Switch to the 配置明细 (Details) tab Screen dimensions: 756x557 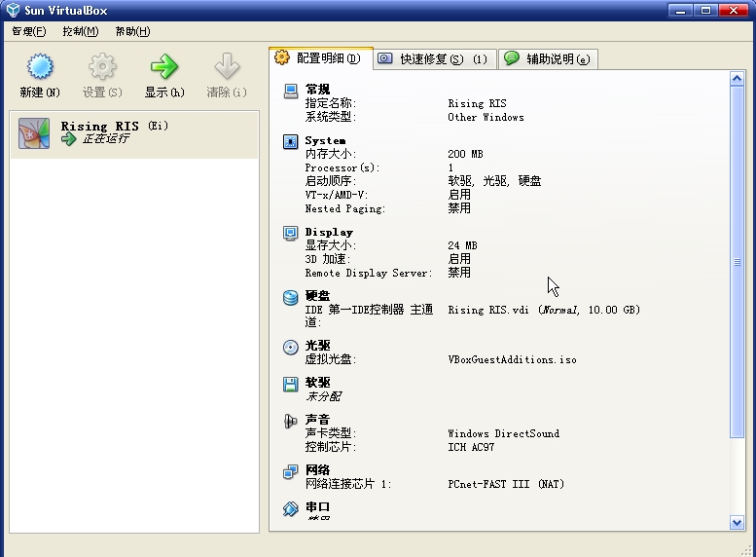point(320,58)
